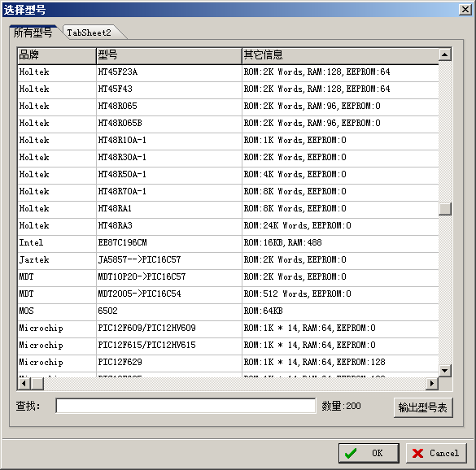Click the 输出型号表 export button
476x470 pixels.
tap(423, 407)
